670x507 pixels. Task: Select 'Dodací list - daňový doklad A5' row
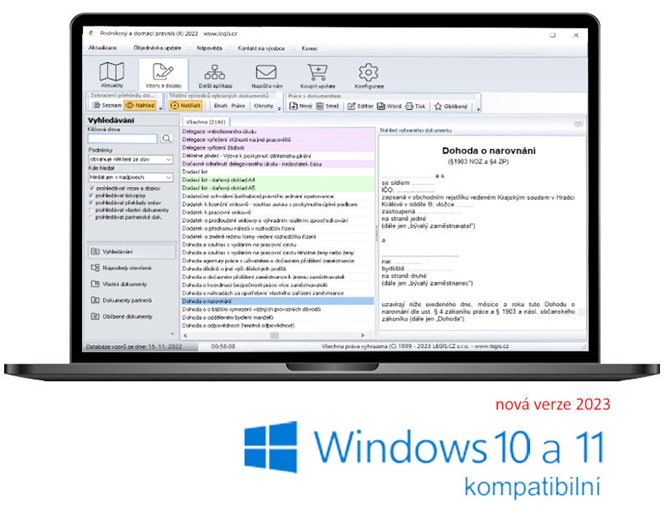pos(277,188)
